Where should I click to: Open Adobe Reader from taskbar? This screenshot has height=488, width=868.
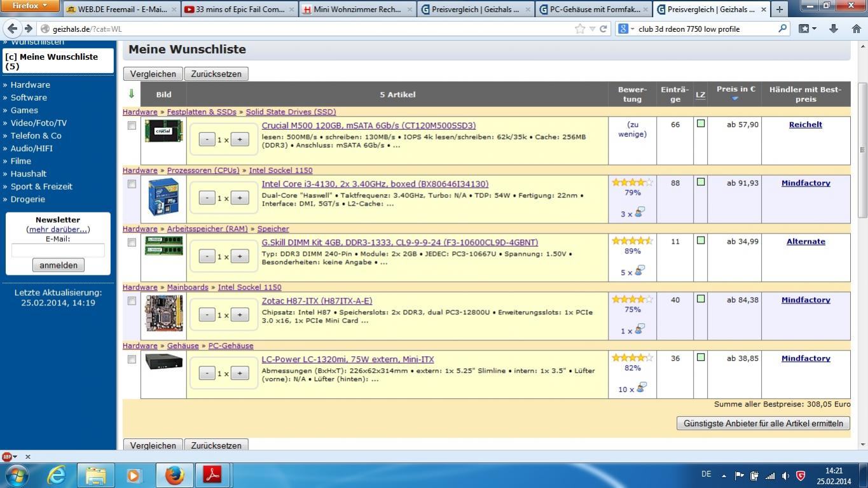[x=212, y=475]
